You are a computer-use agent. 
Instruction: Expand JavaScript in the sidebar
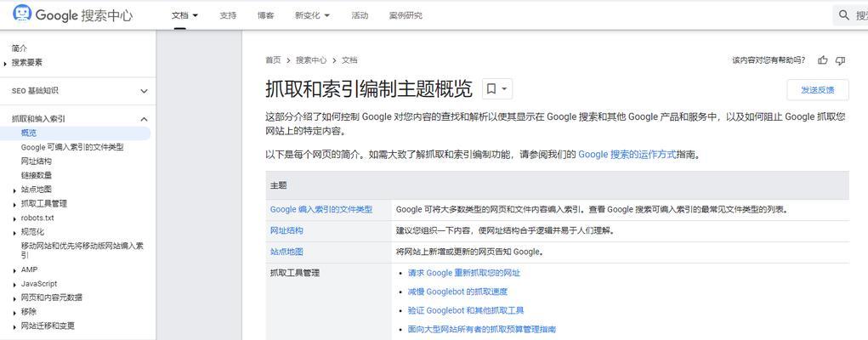pos(14,284)
